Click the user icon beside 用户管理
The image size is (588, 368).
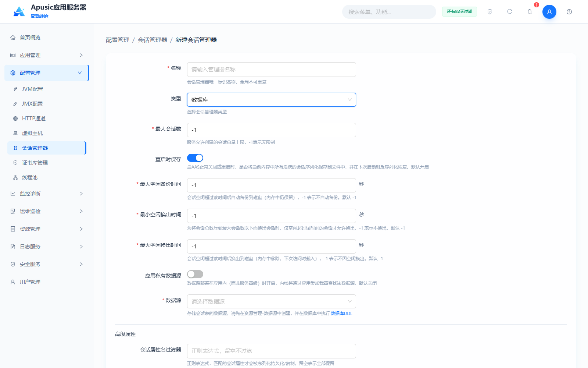tap(13, 282)
